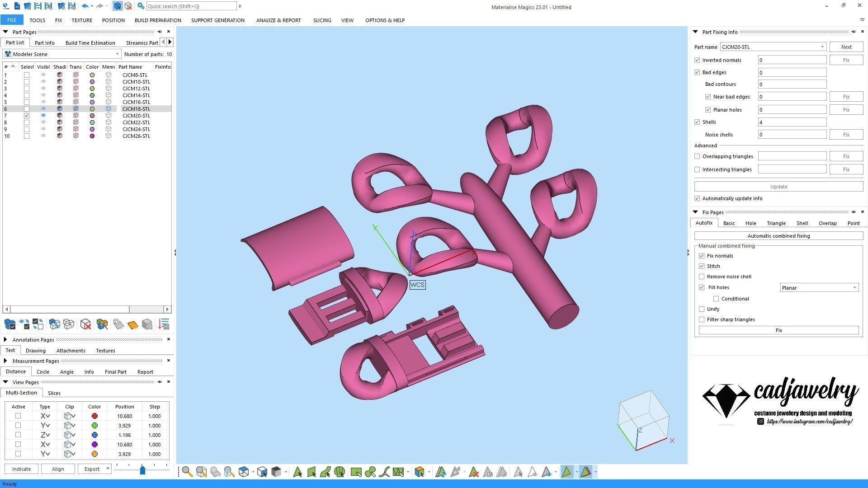Click the invert selection icon in part list toolbar
868x488 pixels.
38,324
